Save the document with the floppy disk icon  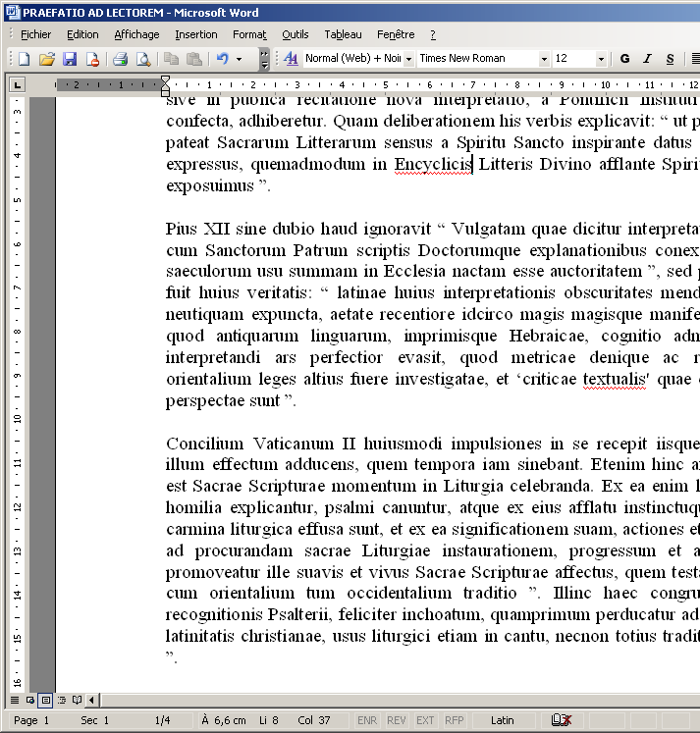point(70,59)
